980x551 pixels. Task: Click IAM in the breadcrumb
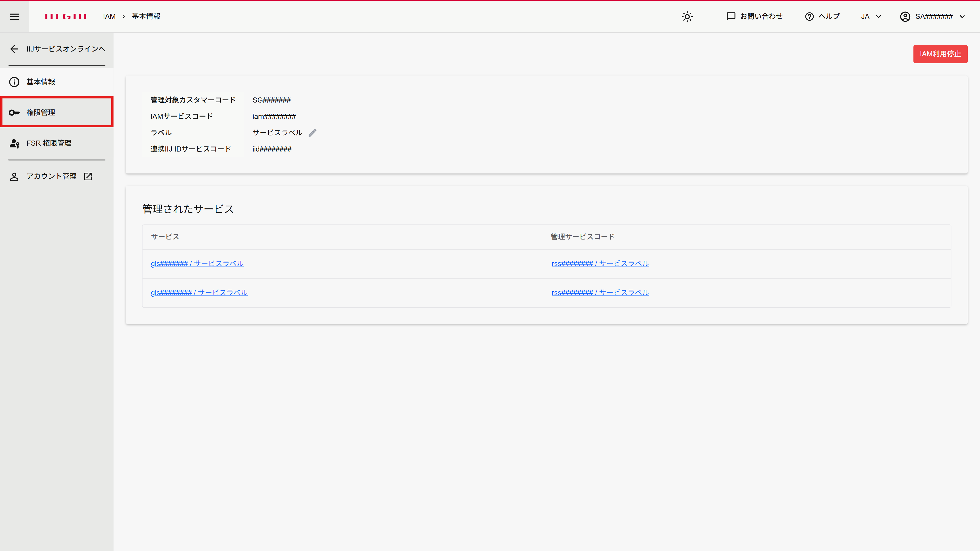(x=109, y=16)
